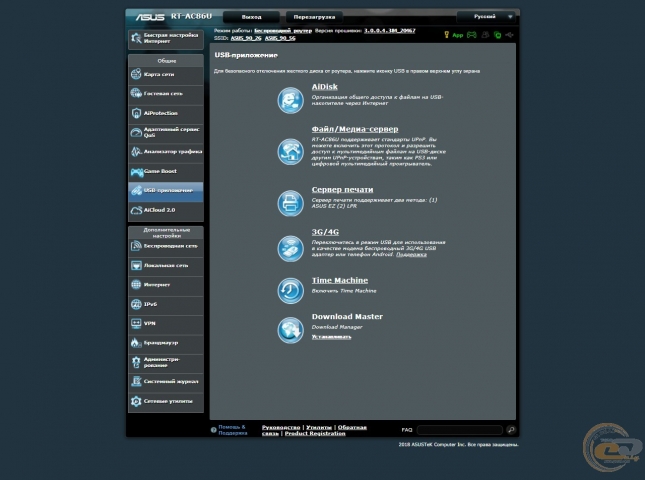Open the Русский language dropdown
This screenshot has height=480, width=645.
click(x=486, y=17)
